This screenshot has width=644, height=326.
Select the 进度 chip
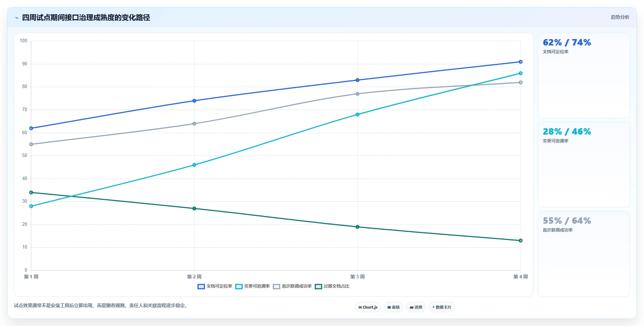tap(416, 307)
